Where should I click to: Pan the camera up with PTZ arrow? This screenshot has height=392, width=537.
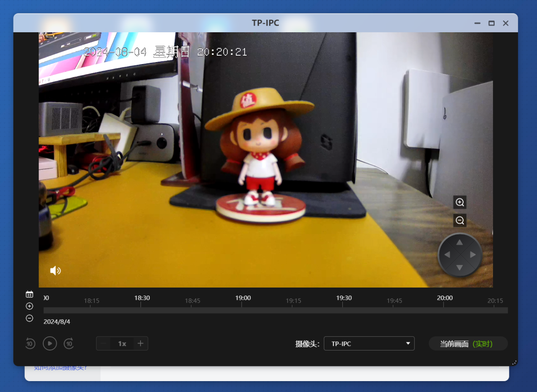tap(460, 242)
